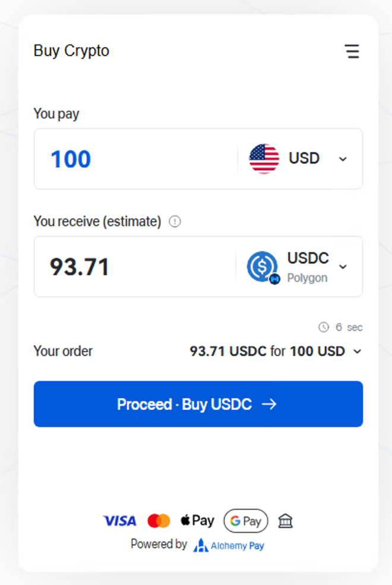The height and width of the screenshot is (585, 392).
Task: Click the You pay amount field
Action: (x=137, y=159)
